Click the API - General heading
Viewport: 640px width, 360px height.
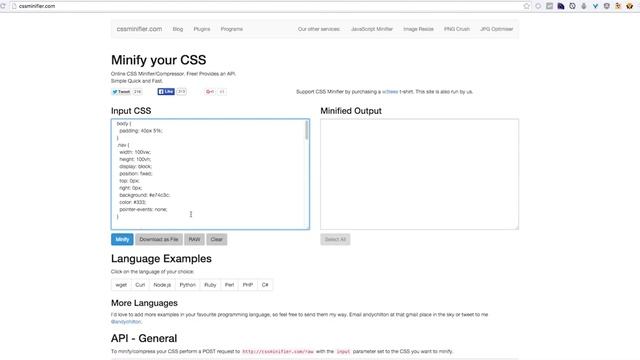pyautogui.click(x=144, y=338)
